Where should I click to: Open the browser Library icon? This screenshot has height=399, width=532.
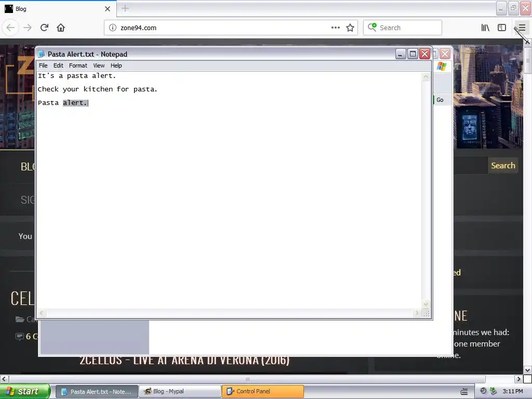(485, 28)
